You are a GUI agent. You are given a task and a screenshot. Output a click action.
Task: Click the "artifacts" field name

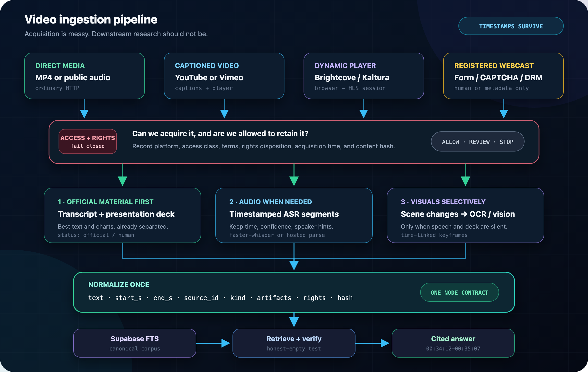coord(274,298)
